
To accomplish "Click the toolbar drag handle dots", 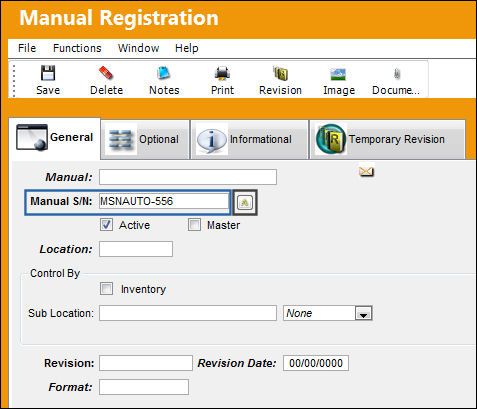I will (x=14, y=80).
